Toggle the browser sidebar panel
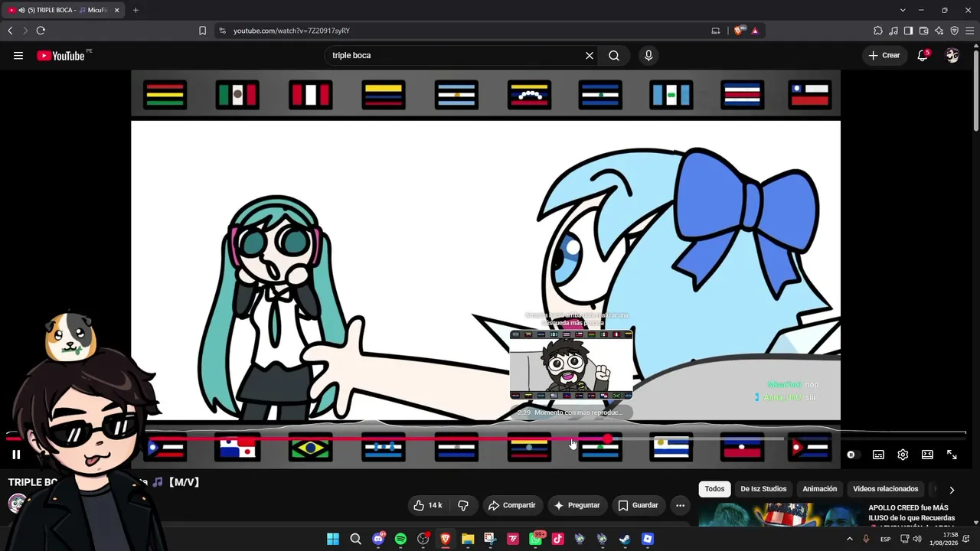Viewport: 980px width, 551px height. pyautogui.click(x=908, y=31)
